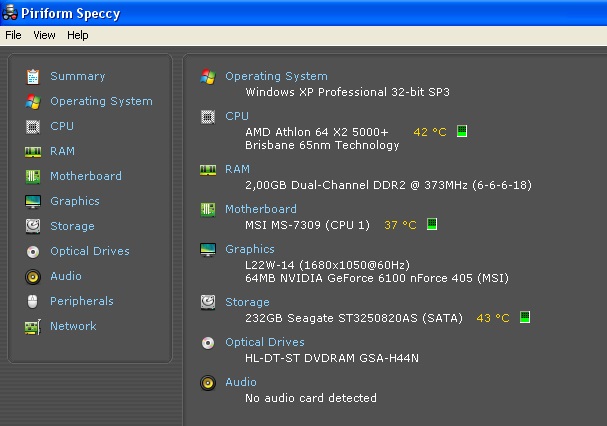Click the Audio speaker icon in summary pane
Viewport: 607px width, 426px height.
[x=208, y=383]
